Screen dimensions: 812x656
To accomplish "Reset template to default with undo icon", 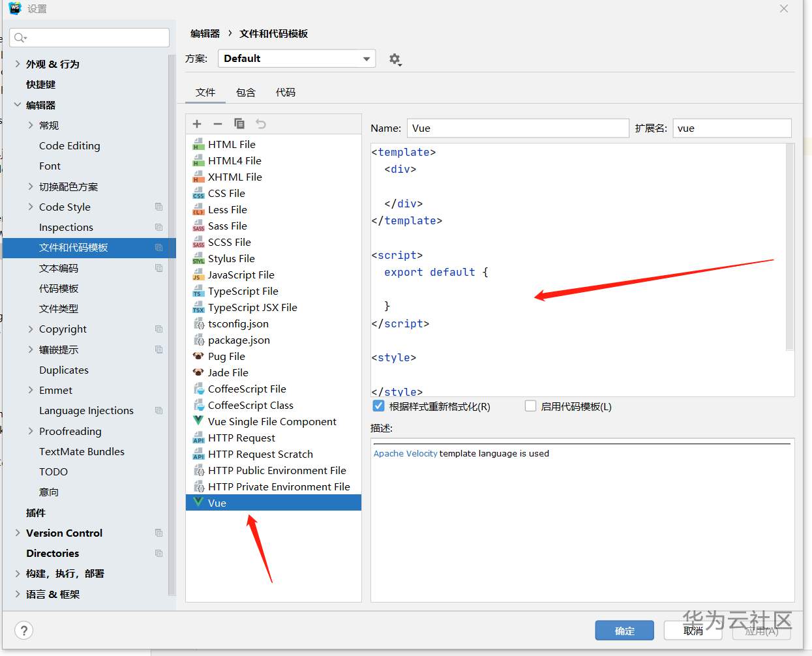I will [261, 123].
